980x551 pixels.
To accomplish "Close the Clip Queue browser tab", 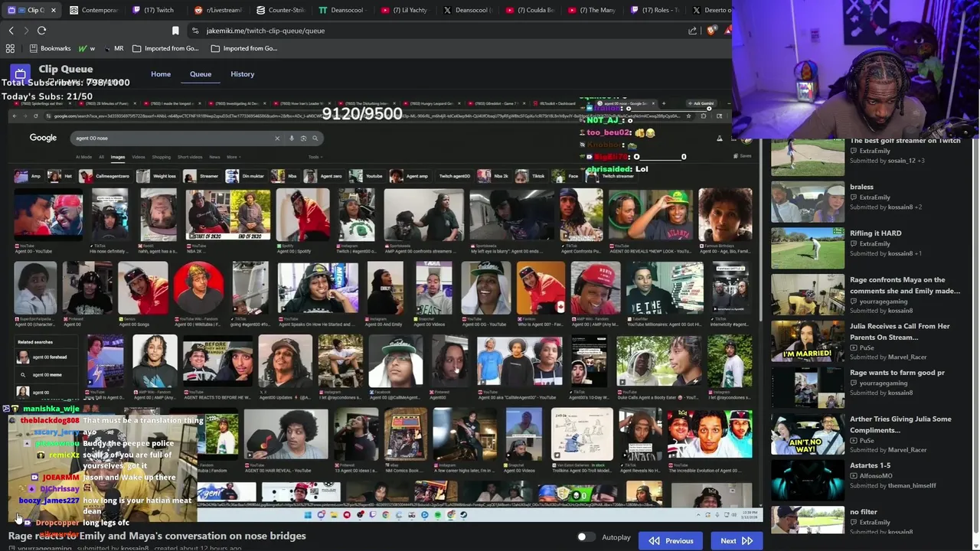I will click(x=52, y=10).
